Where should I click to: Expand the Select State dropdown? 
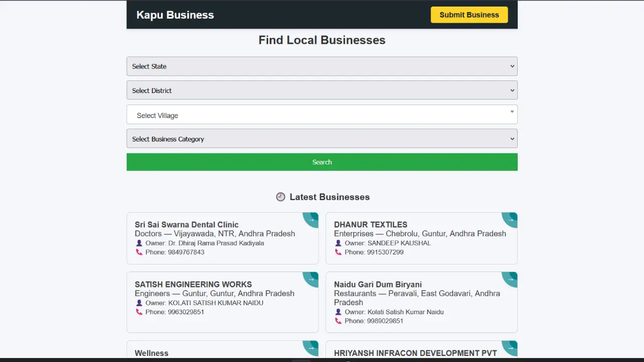tap(322, 66)
